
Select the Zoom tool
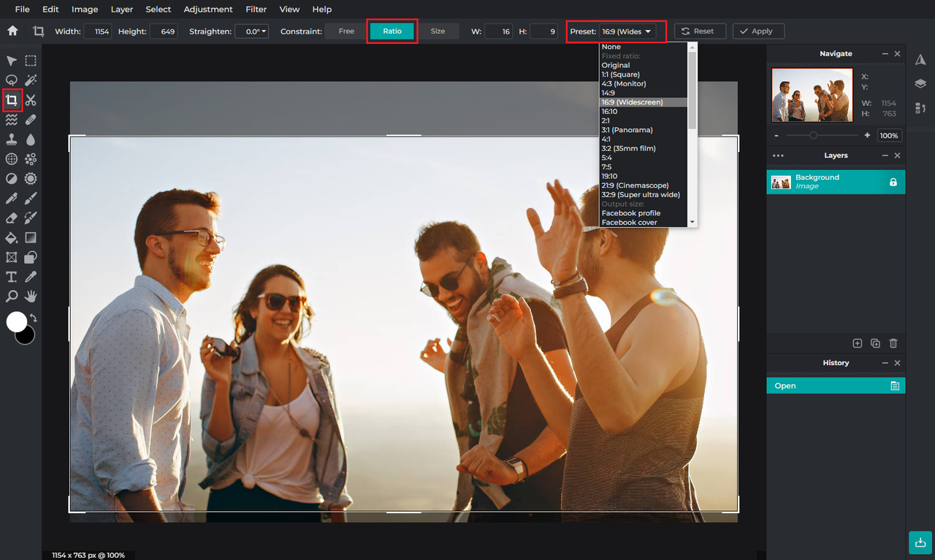pyautogui.click(x=11, y=296)
